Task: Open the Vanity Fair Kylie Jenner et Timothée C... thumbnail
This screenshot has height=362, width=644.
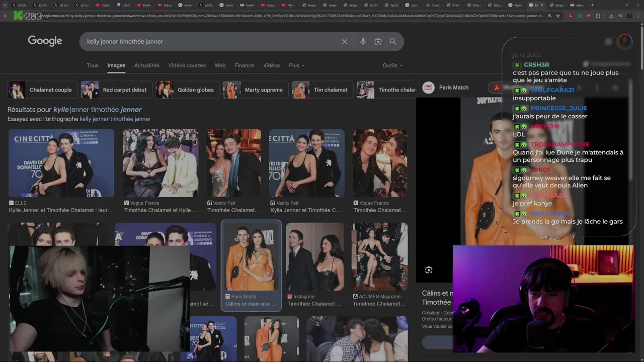Action: (306, 163)
